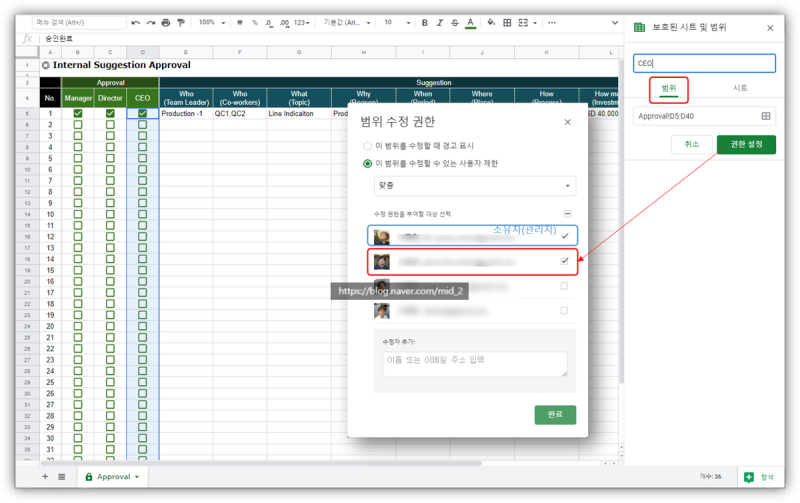Viewport: 800px width, 503px height.
Task: Activate the paint format tool
Action: (x=181, y=22)
